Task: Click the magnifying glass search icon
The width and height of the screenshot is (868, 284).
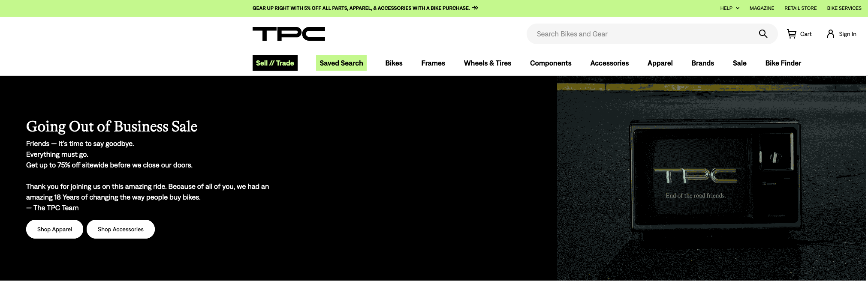Action: pos(763,34)
